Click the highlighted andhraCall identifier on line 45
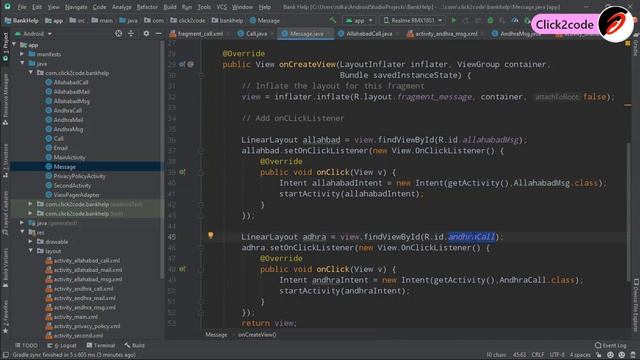Screen dimensions: 640x360 (x=471, y=237)
